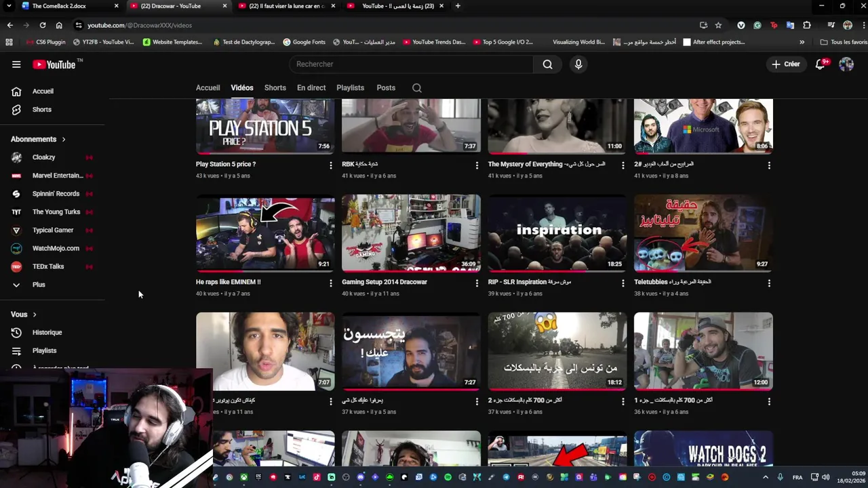Open the inspiration video thumbnail
Image resolution: width=868 pixels, height=488 pixels.
point(557,233)
